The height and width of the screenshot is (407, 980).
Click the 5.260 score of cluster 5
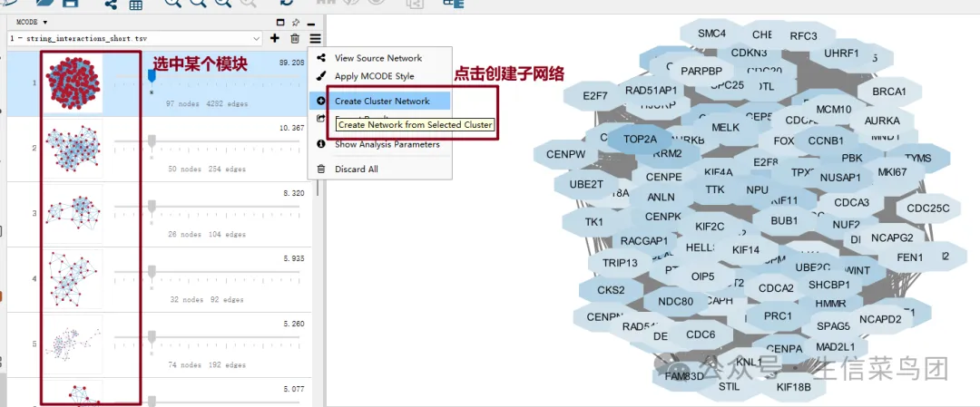tap(294, 324)
